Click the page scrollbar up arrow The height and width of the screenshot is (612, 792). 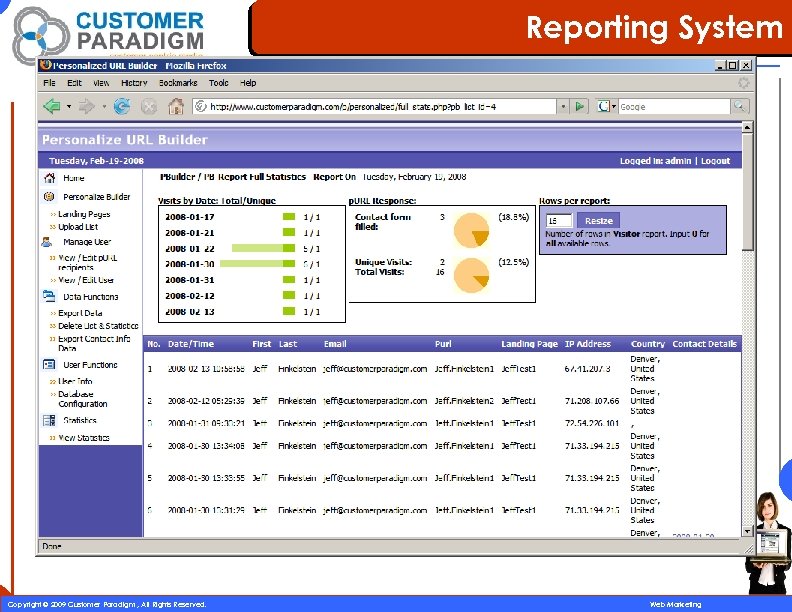tap(748, 127)
